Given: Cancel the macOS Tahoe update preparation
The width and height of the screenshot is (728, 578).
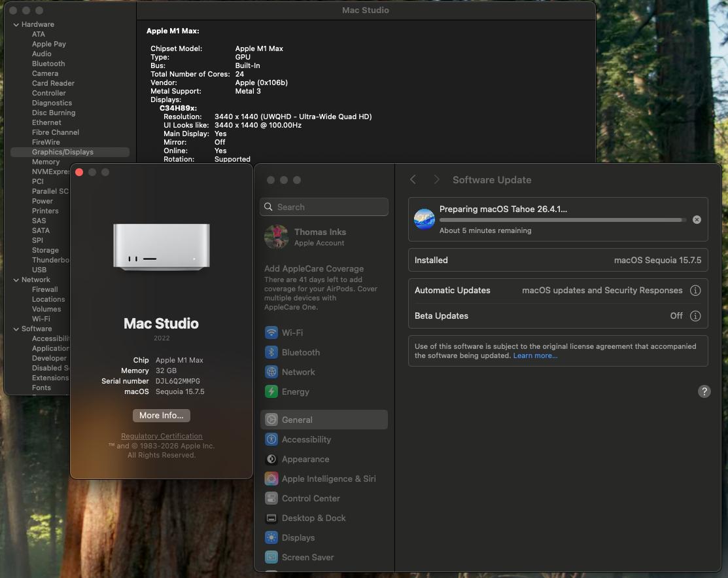Looking at the screenshot, I should click(x=697, y=220).
